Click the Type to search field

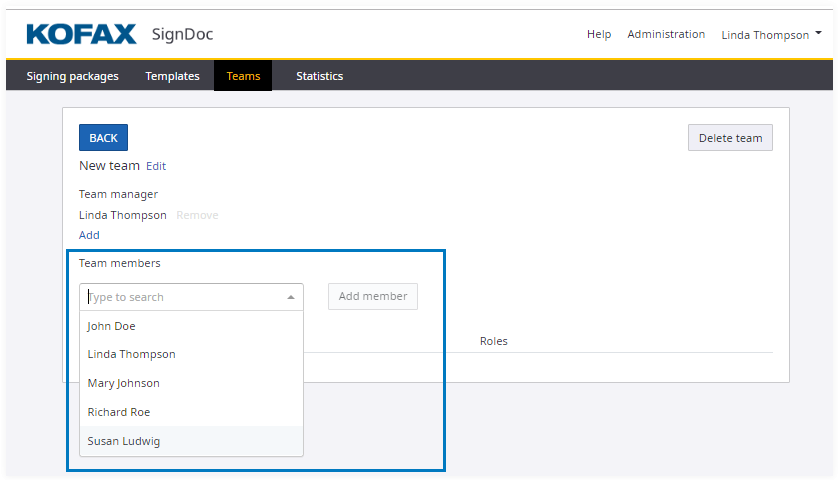180,297
